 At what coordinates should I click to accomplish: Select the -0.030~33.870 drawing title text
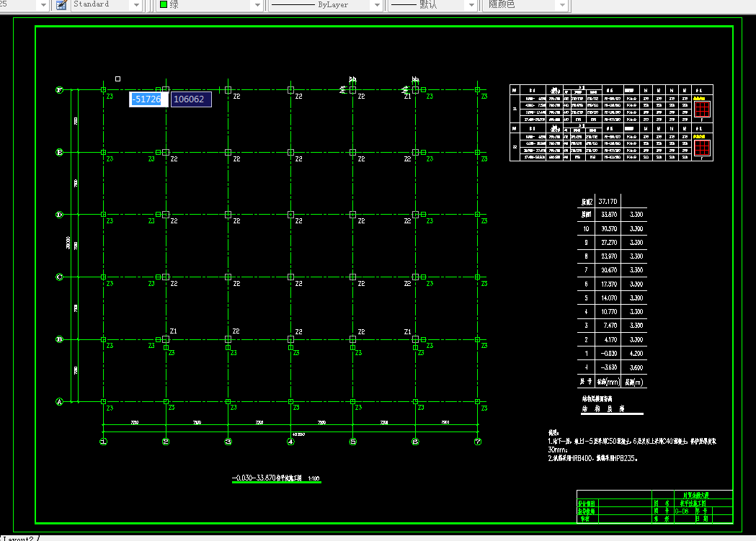coord(267,478)
